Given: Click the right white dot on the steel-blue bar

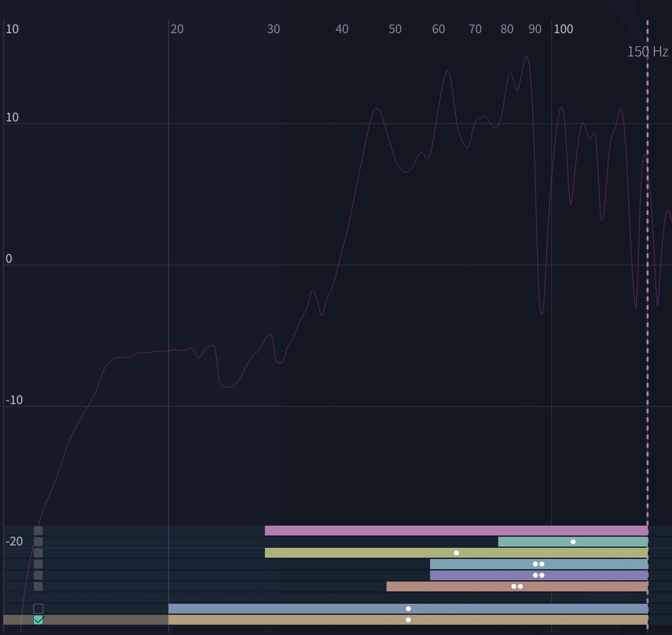Looking at the screenshot, I should coord(542,564).
